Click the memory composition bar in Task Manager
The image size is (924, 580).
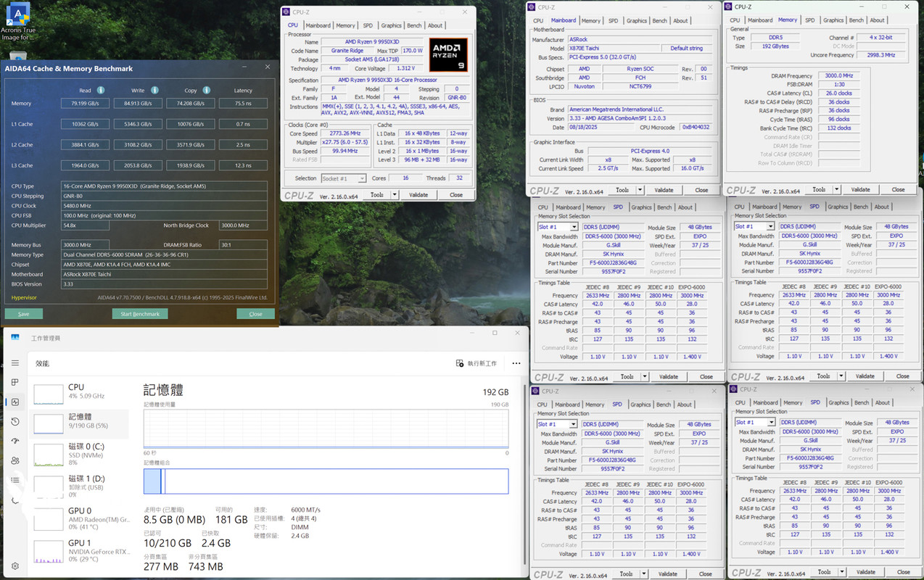326,481
